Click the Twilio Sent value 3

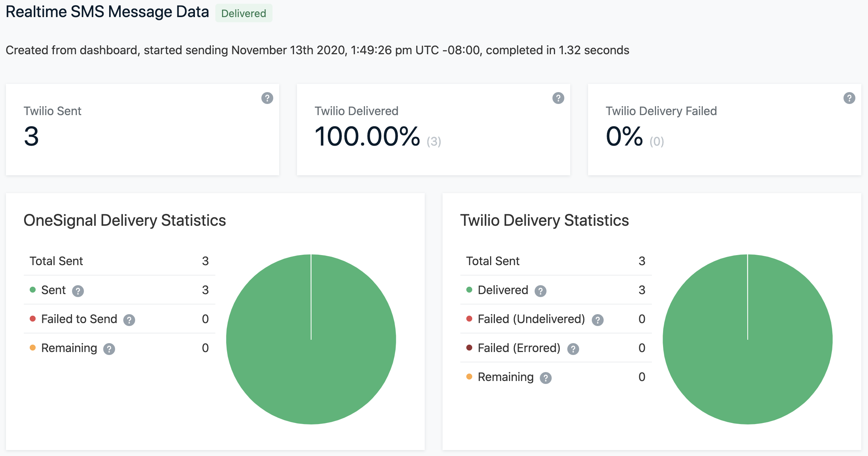pyautogui.click(x=32, y=136)
